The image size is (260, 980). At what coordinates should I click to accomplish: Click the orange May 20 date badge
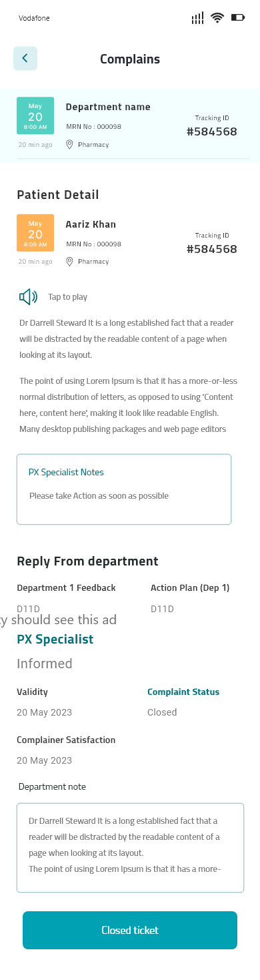[35, 233]
